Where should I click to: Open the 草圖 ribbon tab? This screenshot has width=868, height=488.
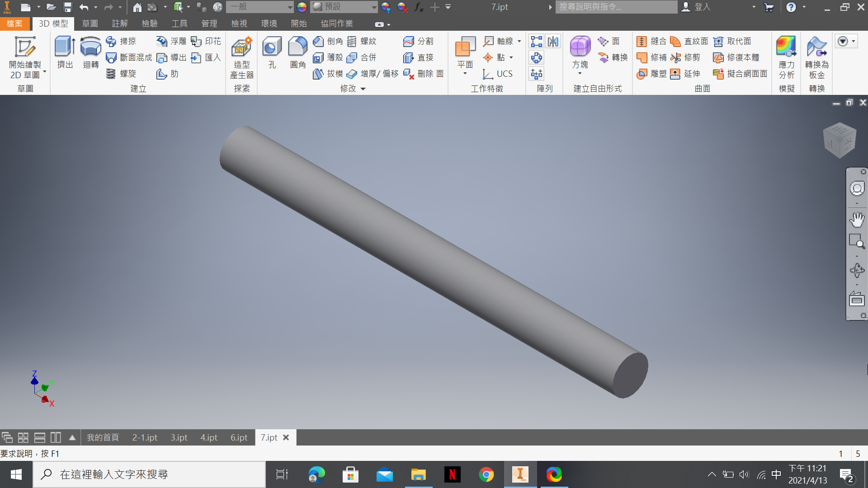90,23
